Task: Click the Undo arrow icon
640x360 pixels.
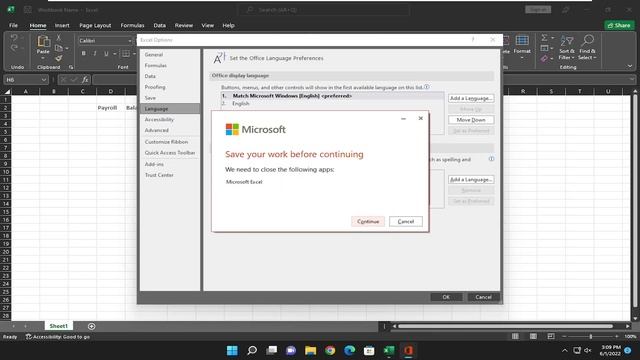Action: (14, 38)
